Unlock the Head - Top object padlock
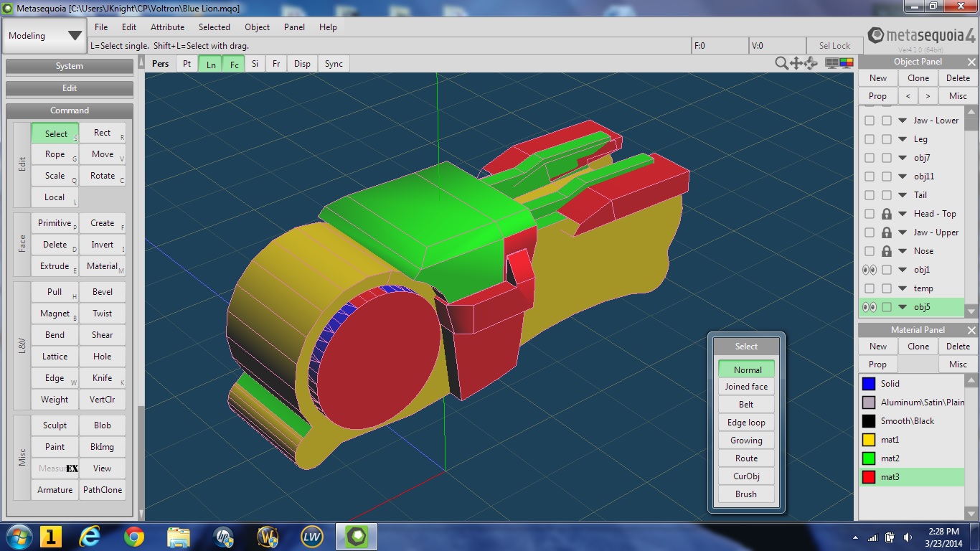This screenshot has width=980, height=551. click(887, 214)
